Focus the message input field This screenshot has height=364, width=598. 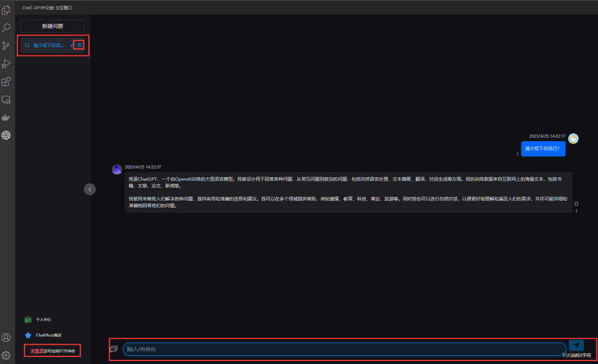(x=343, y=349)
